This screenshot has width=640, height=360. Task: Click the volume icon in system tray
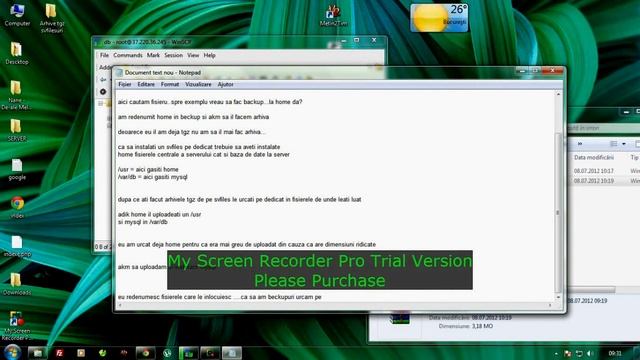click(x=590, y=353)
